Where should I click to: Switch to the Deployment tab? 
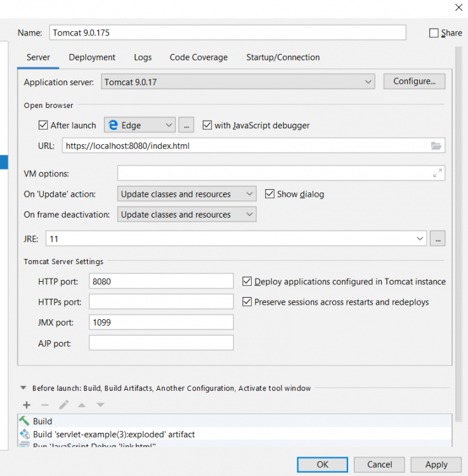coord(92,57)
